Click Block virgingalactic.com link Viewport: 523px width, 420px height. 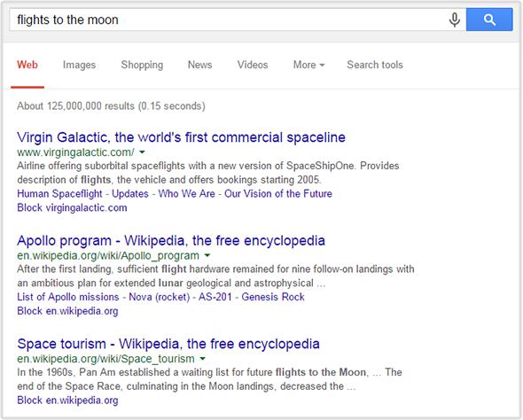coord(72,207)
